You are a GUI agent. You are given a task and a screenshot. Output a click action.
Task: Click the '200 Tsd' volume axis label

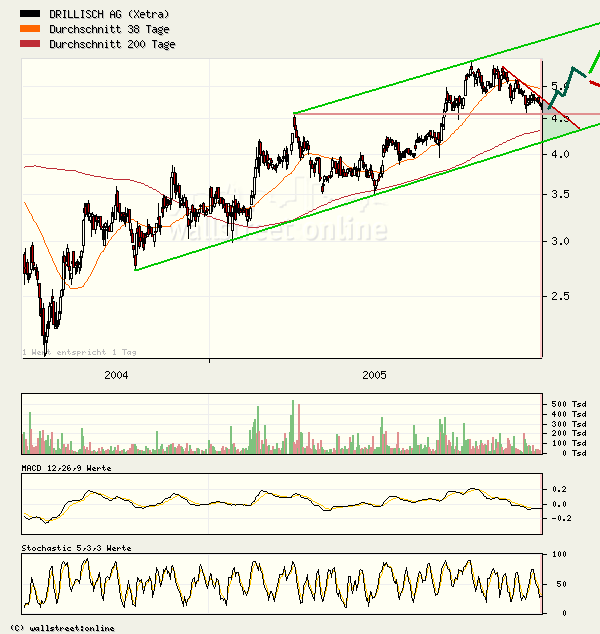point(569,433)
